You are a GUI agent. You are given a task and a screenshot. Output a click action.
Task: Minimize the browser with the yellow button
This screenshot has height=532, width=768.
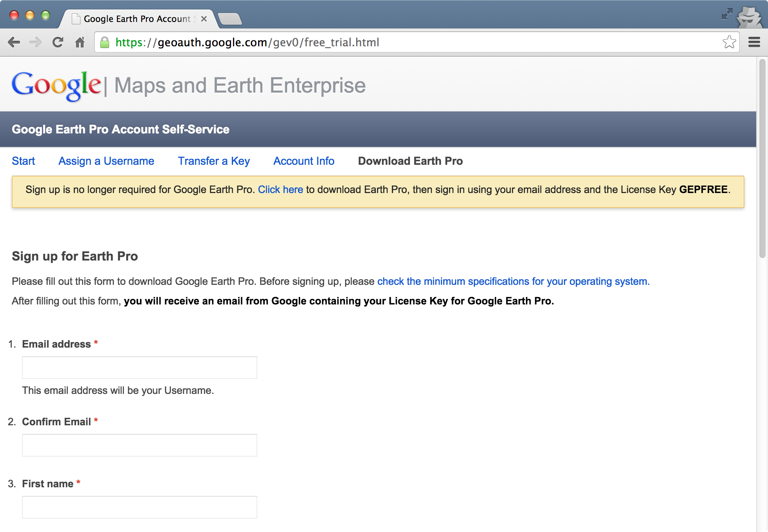(30, 15)
